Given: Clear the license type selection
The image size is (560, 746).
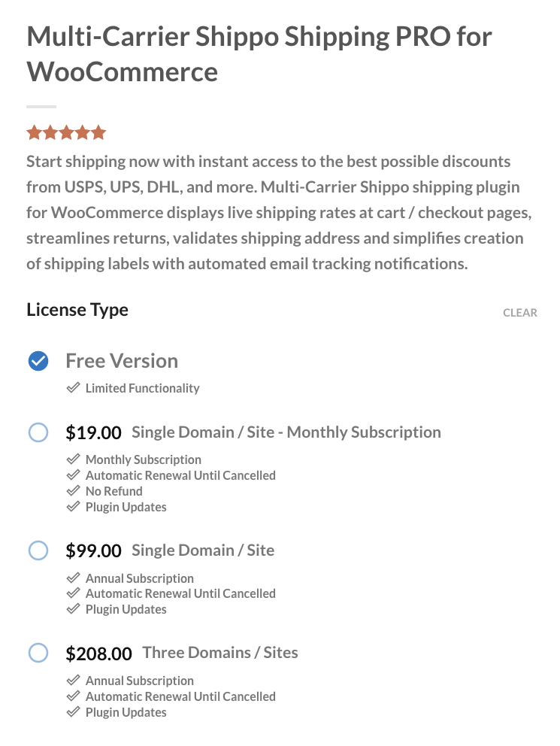Looking at the screenshot, I should pos(520,313).
